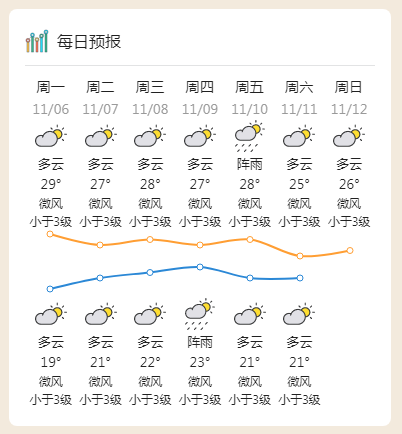Click the 23° low temperature for Thursday
Viewport: 402px width, 434px height.
tap(200, 362)
